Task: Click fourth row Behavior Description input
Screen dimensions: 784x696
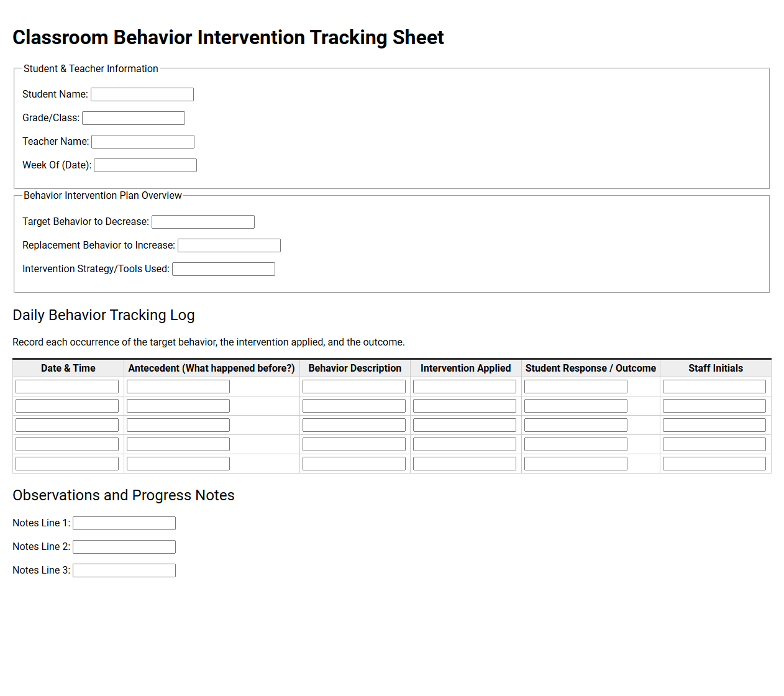Action: 354,444
